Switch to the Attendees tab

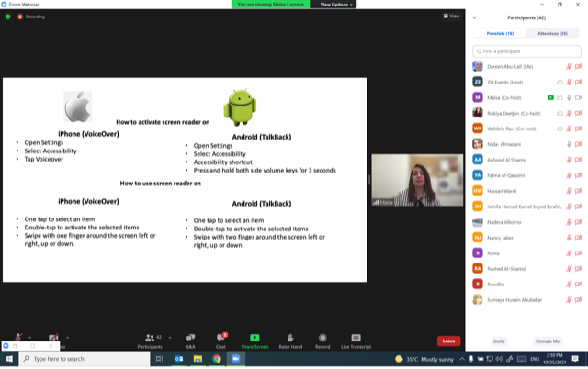[552, 33]
